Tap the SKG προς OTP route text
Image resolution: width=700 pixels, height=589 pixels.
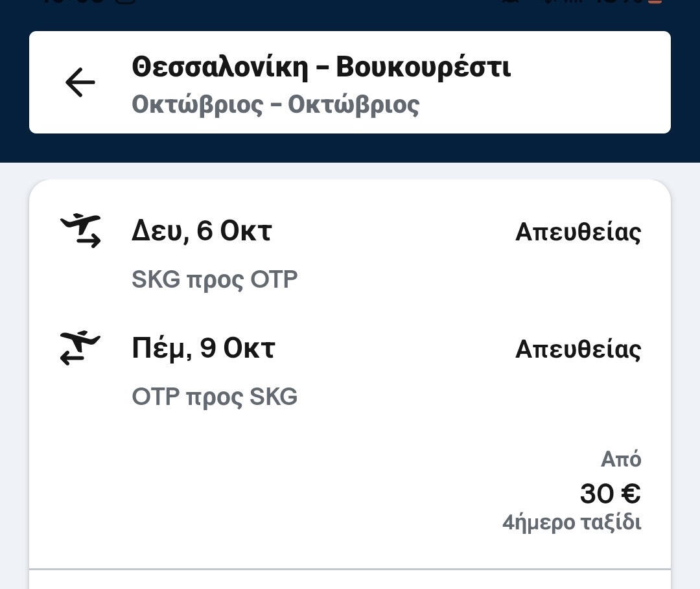pyautogui.click(x=215, y=279)
